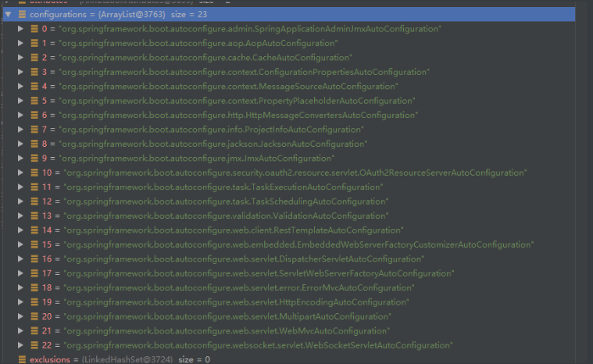Expand element 4 MessageSourceAutoConfiguration
The image size is (593, 364).
(x=20, y=86)
